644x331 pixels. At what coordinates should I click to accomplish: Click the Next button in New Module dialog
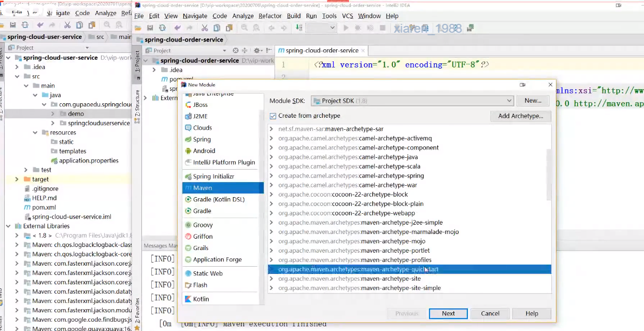(448, 313)
